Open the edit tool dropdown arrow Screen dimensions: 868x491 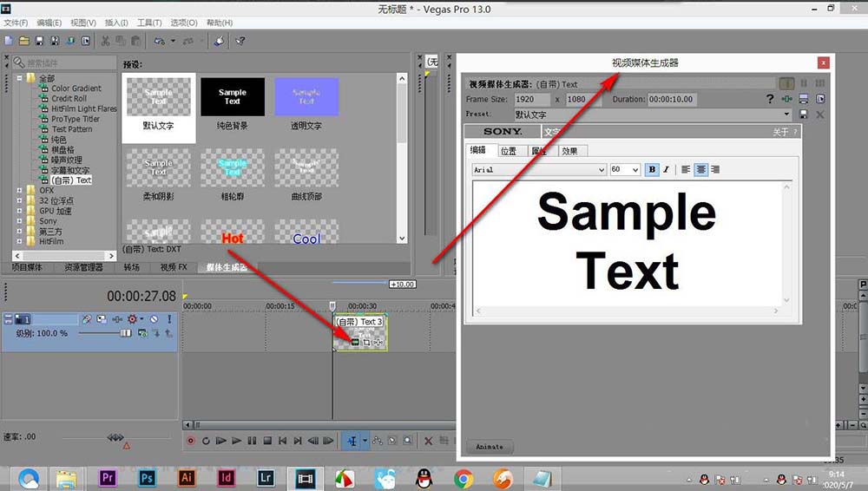(365, 442)
